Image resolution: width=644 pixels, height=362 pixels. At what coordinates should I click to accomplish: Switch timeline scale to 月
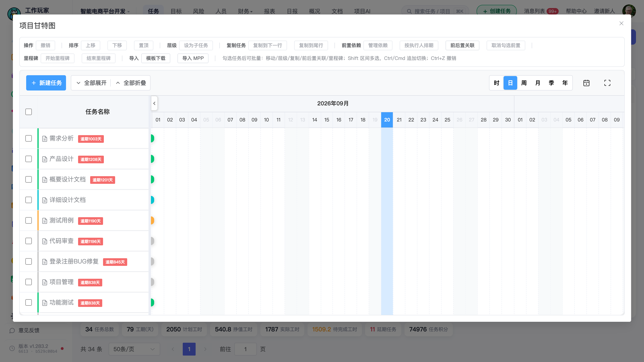pos(538,83)
